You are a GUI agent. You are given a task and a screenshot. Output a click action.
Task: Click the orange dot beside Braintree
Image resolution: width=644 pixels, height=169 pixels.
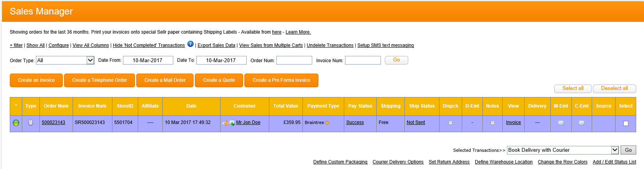(x=327, y=123)
